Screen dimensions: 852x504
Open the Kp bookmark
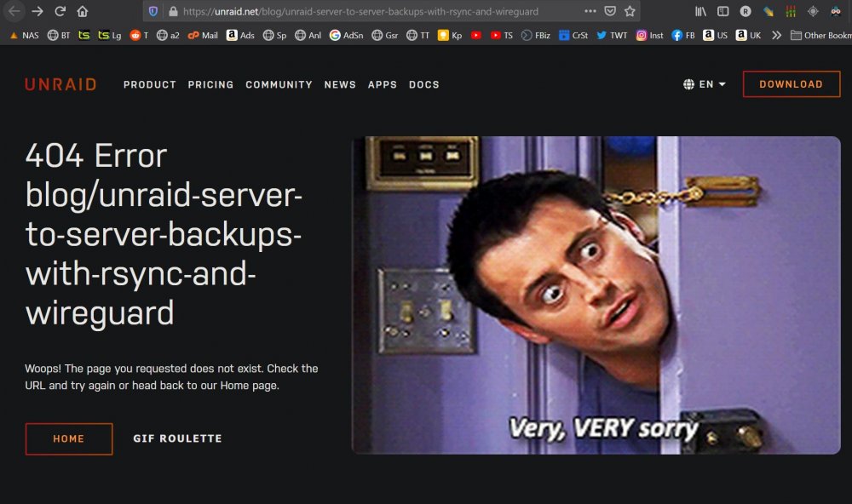pyautogui.click(x=450, y=35)
